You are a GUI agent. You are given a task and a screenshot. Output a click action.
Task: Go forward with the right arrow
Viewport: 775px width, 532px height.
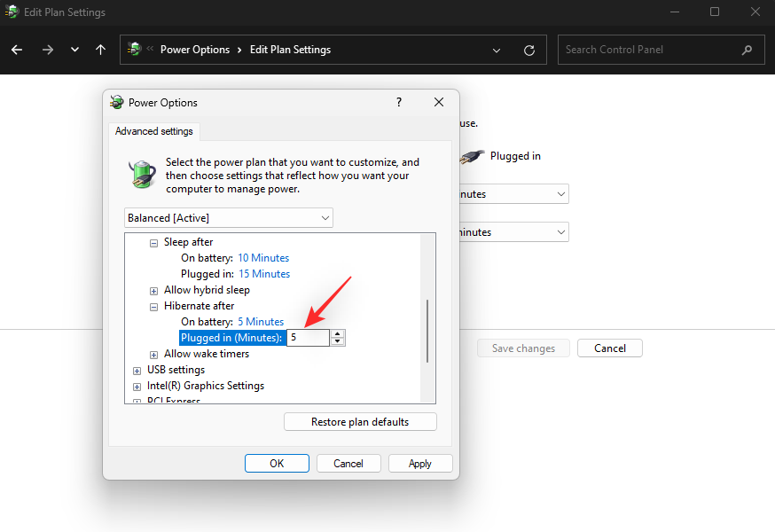coord(48,50)
